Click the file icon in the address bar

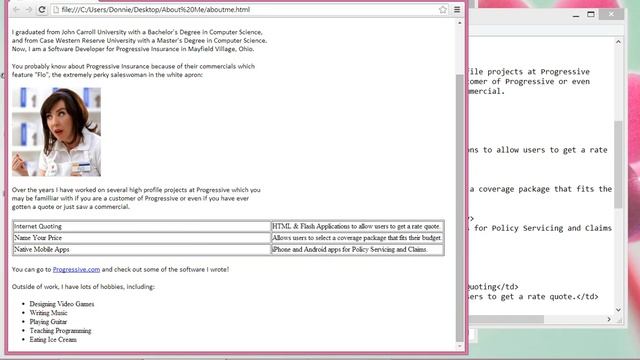(56, 9)
